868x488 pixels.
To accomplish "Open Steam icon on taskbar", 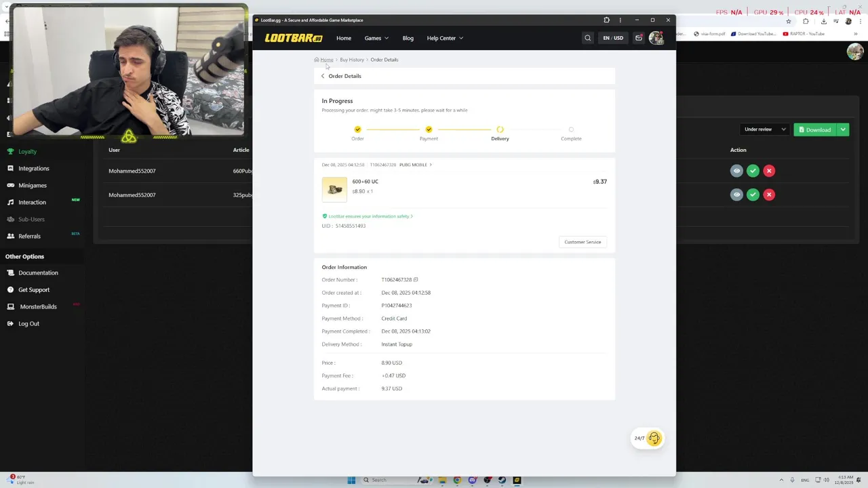I will 502,480.
